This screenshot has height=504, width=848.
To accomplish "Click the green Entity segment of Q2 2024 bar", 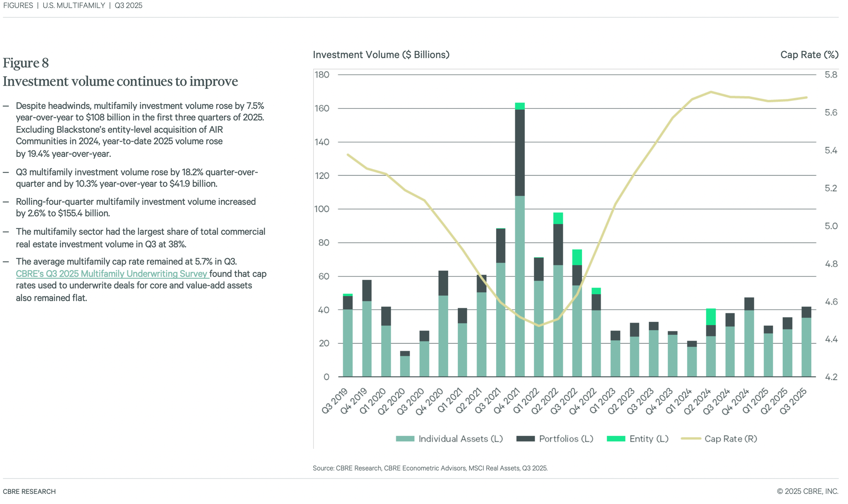I will pyautogui.click(x=711, y=317).
